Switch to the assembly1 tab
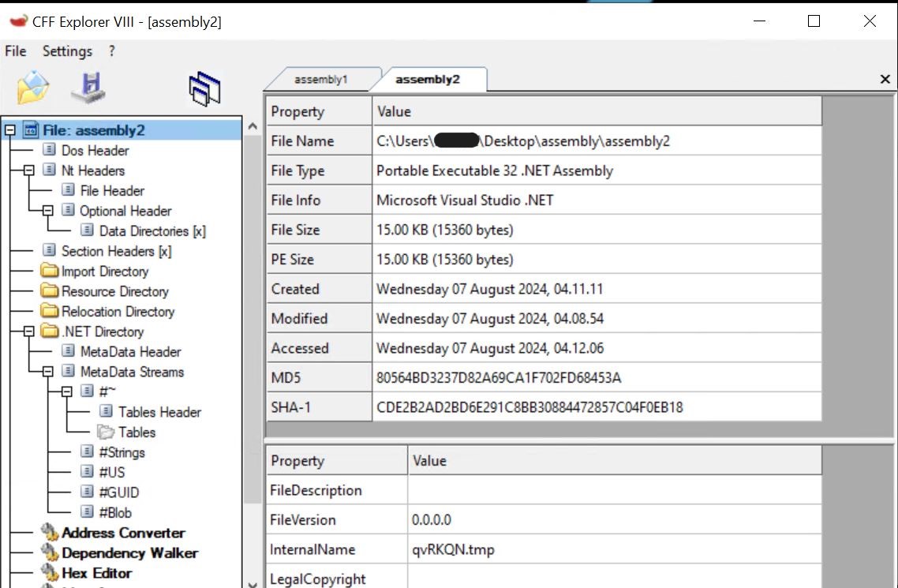Viewport: 898px width, 588px height. (320, 80)
